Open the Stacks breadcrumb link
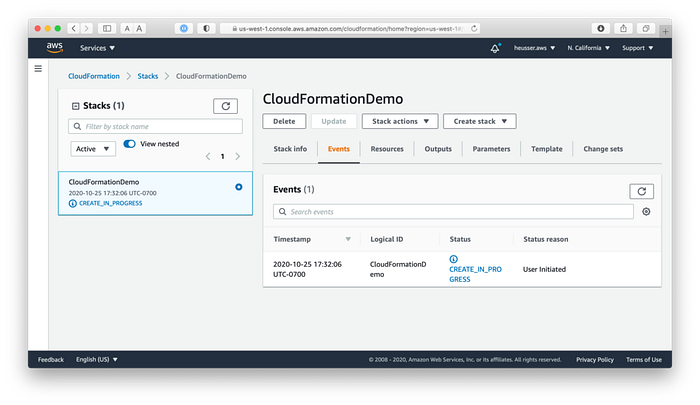Screen dimensions: 700x405 [x=148, y=76]
